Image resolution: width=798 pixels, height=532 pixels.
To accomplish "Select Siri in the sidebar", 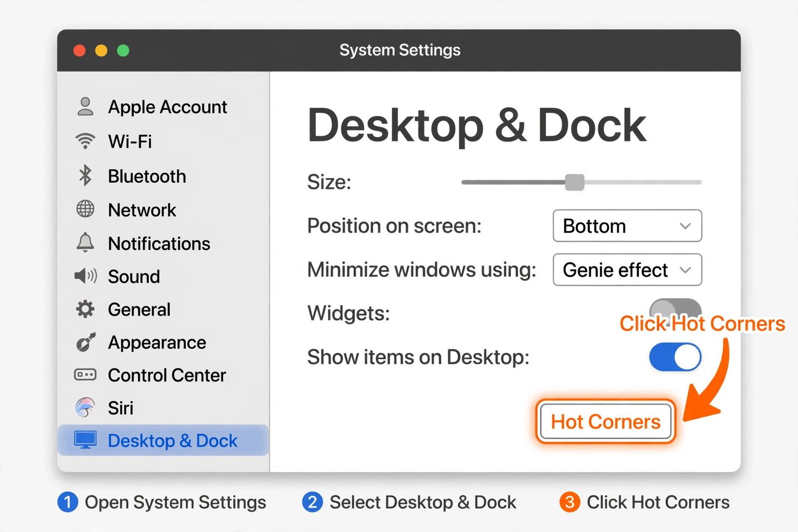I will point(163,408).
